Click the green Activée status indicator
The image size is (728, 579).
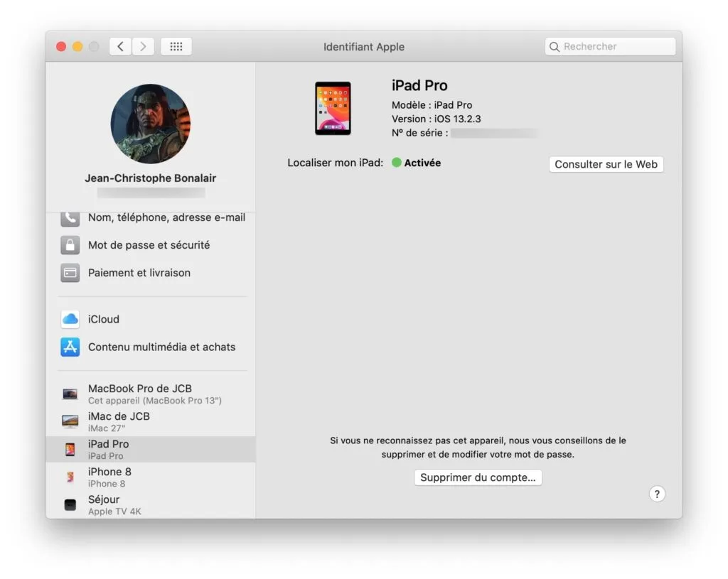click(397, 163)
